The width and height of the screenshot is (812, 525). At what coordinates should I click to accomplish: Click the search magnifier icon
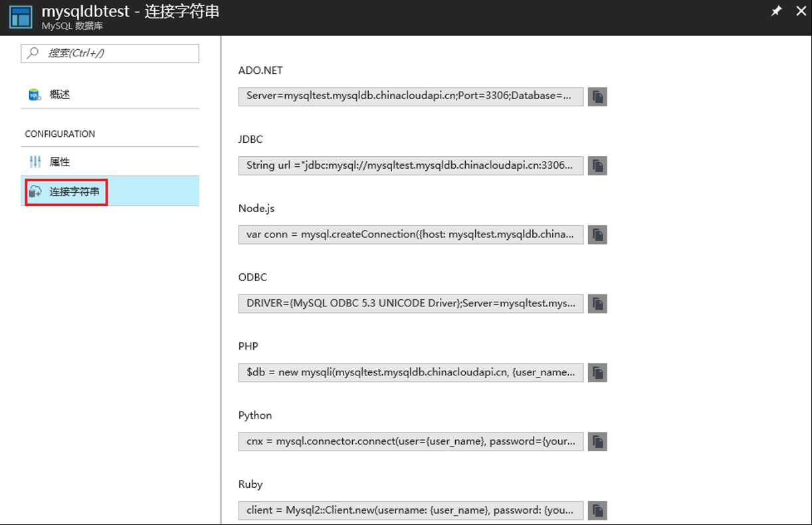33,53
